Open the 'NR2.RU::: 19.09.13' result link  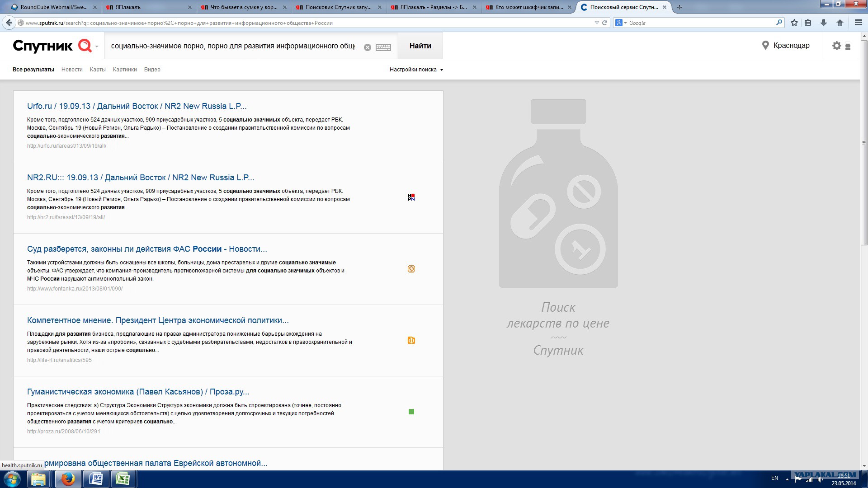tap(141, 178)
